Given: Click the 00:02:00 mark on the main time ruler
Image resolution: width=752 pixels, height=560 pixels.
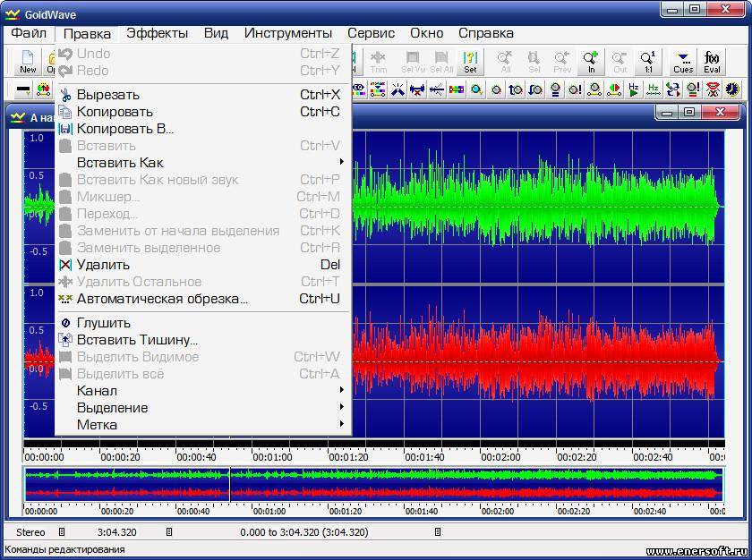Looking at the screenshot, I should [500, 457].
